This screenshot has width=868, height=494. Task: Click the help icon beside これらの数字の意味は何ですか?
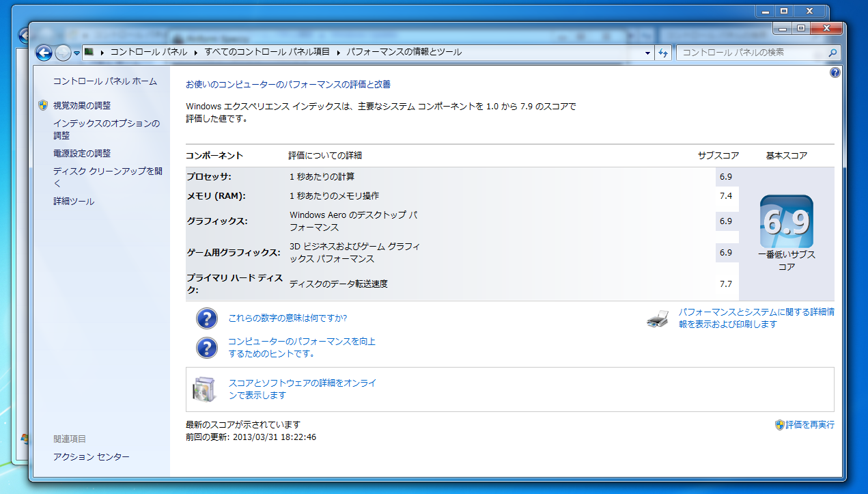[x=207, y=318]
